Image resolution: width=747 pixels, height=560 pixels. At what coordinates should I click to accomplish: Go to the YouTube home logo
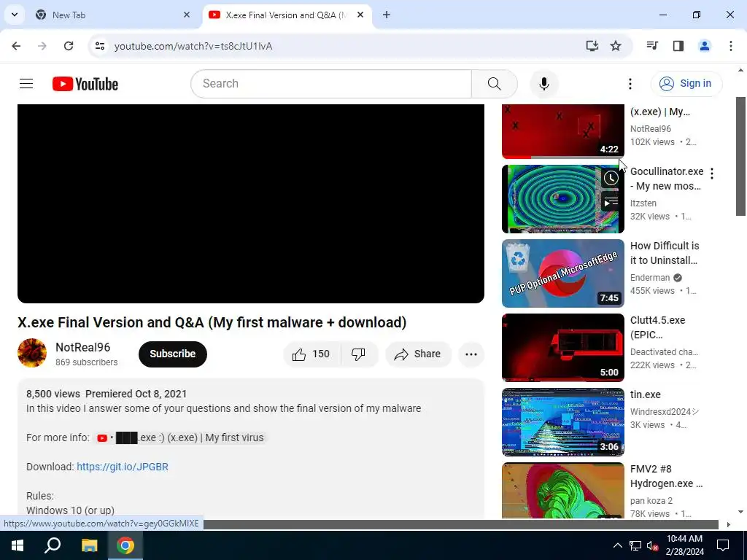(x=85, y=84)
